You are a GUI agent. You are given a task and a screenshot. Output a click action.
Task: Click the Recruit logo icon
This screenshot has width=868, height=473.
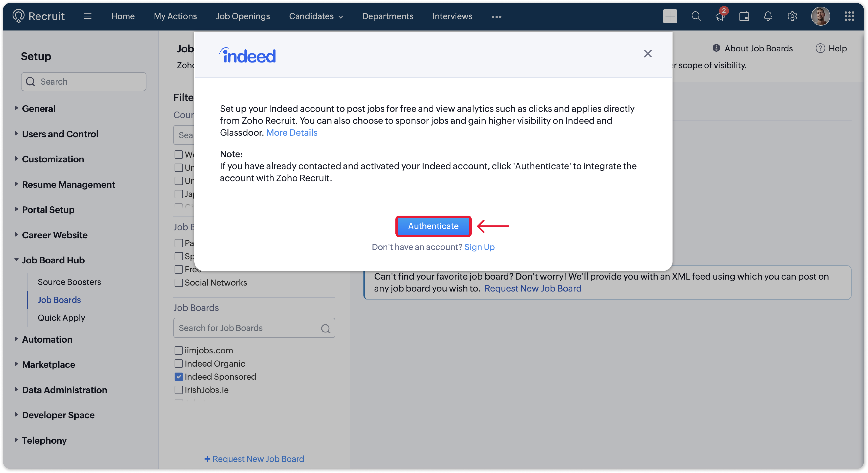click(18, 16)
